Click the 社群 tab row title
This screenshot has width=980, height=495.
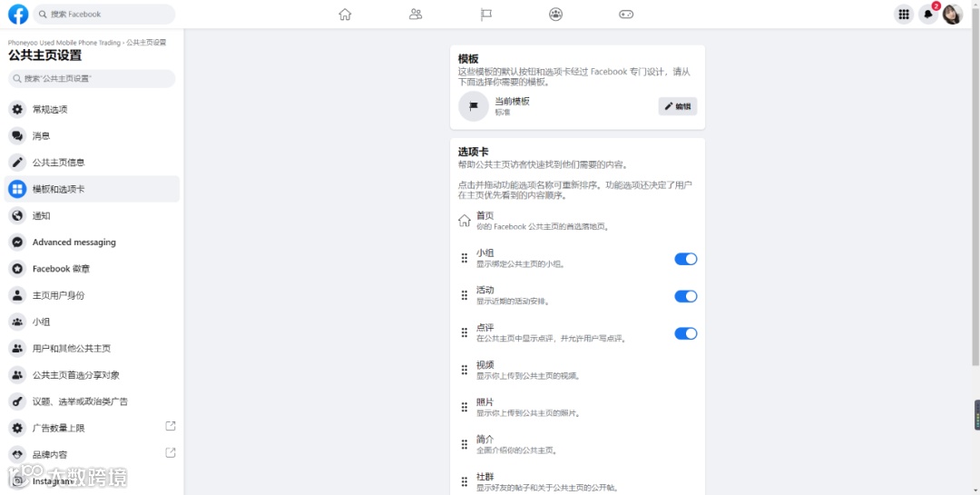(x=485, y=476)
